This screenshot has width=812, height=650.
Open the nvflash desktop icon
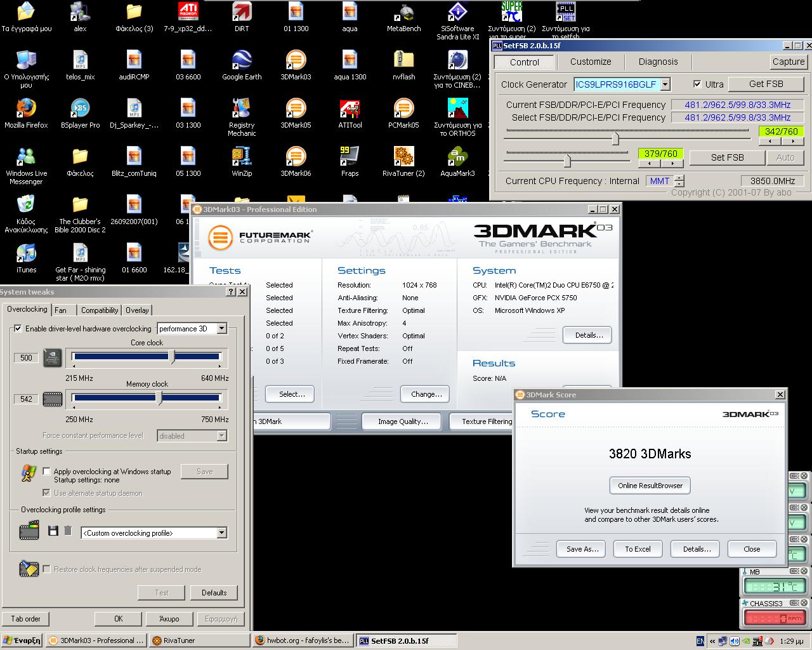pos(403,65)
